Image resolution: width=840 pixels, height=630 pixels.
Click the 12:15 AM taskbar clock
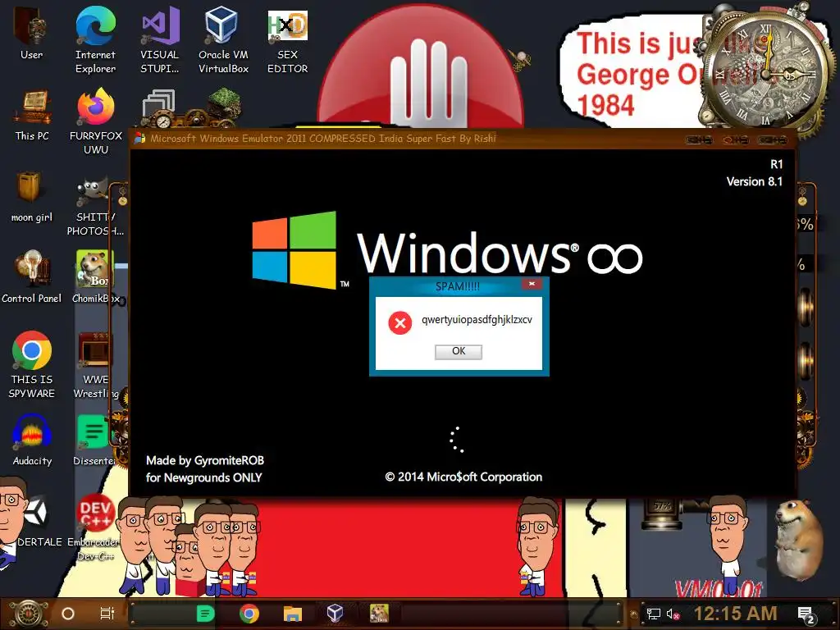(736, 614)
